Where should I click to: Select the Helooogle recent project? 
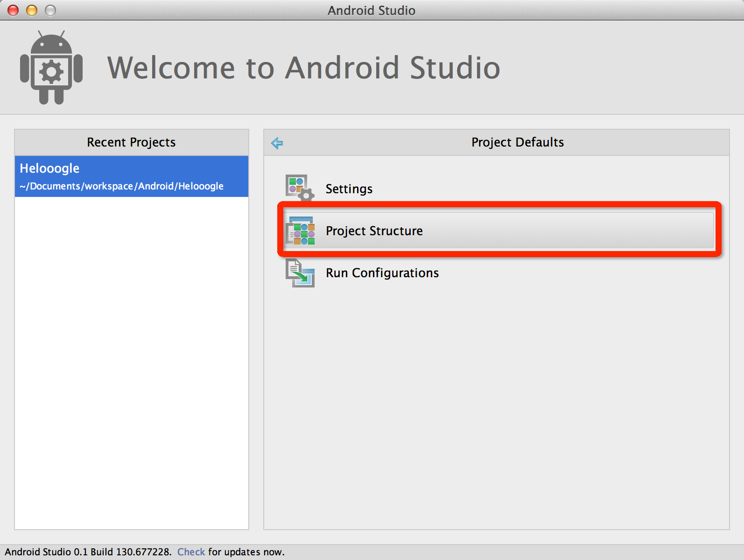[x=132, y=176]
